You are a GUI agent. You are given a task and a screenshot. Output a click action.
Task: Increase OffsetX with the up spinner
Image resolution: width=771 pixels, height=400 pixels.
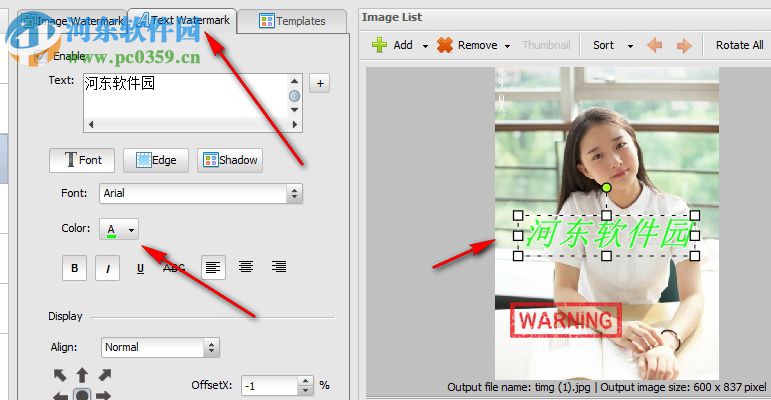tap(305, 381)
